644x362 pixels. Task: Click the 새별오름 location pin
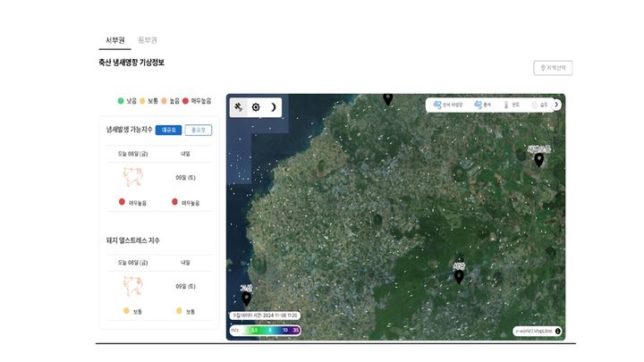538,160
